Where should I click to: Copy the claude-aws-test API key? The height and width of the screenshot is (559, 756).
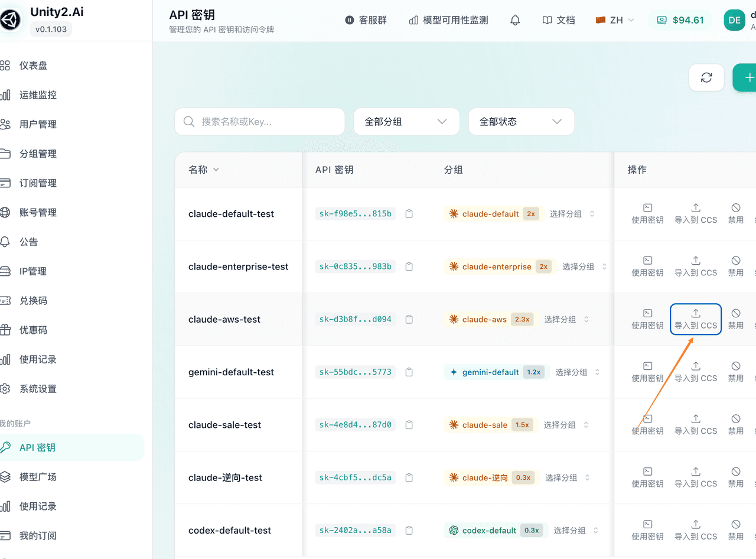[x=409, y=319]
